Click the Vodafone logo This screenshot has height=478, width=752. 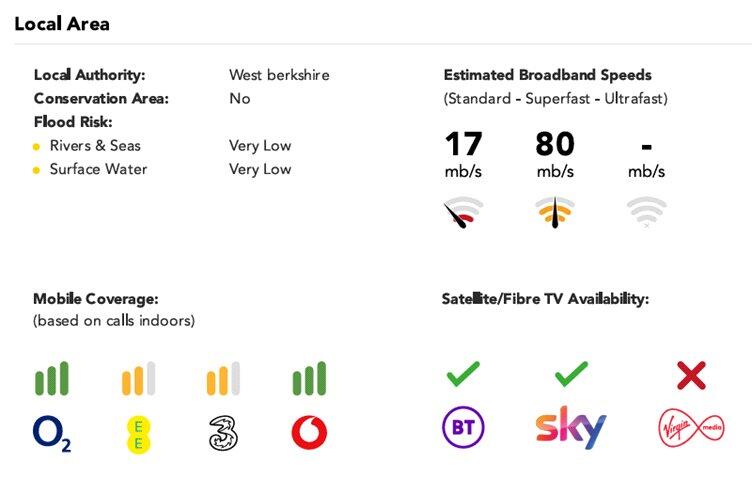[309, 433]
